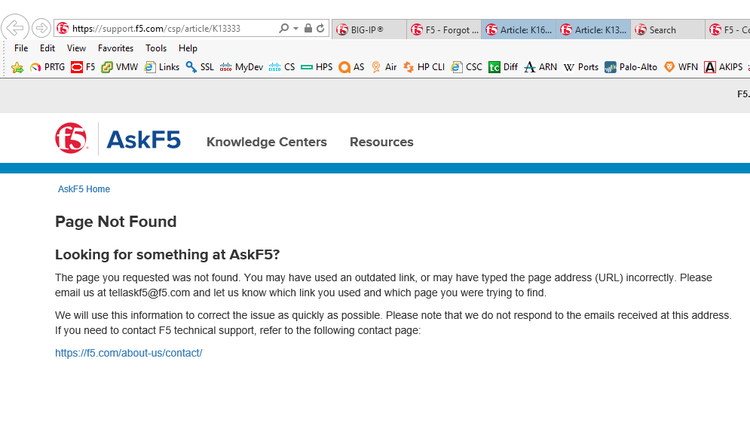Image resolution: width=750 pixels, height=426 pixels.
Task: Click the AskF5 site title
Action: [x=143, y=140]
